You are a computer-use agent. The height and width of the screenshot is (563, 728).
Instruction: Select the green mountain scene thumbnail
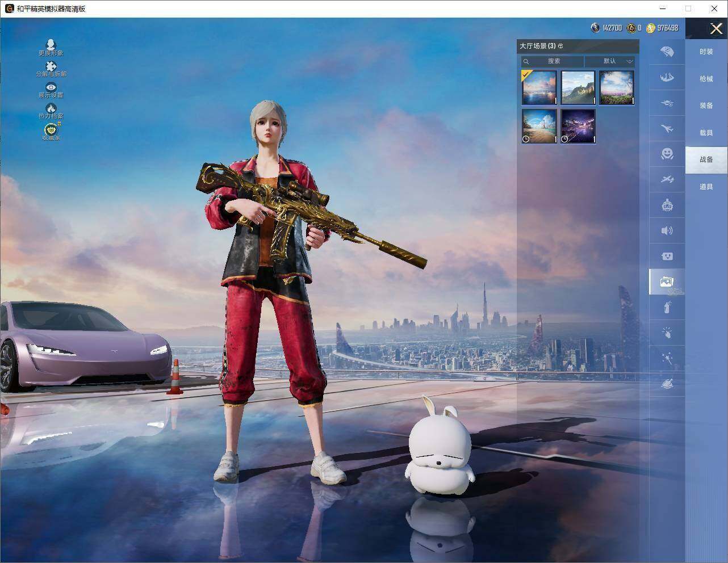click(578, 87)
